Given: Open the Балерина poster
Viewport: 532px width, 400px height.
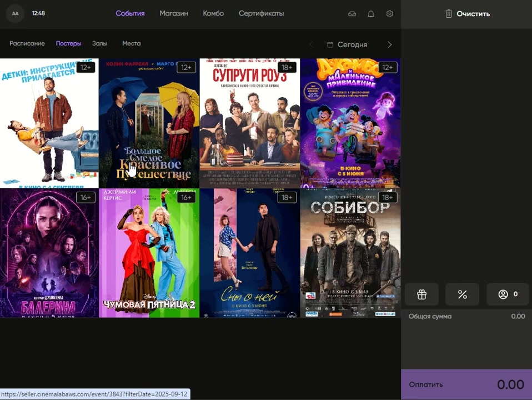Looking at the screenshot, I should tap(49, 253).
